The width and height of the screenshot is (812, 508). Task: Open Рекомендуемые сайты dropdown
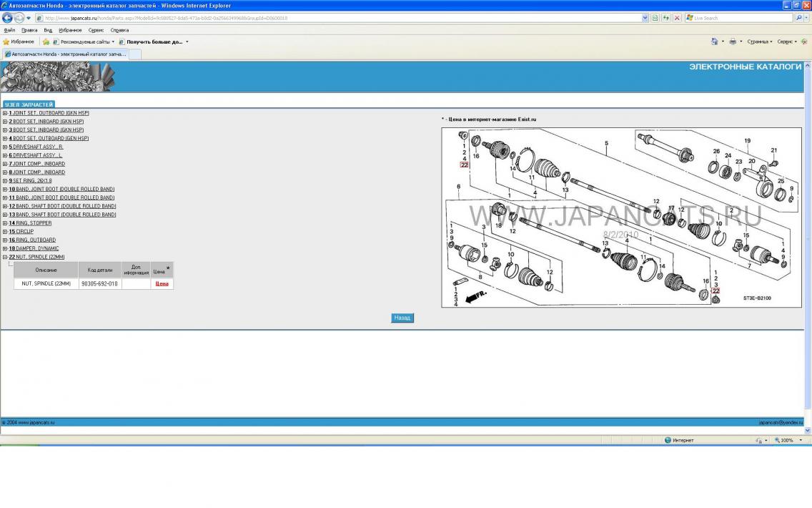click(84, 41)
